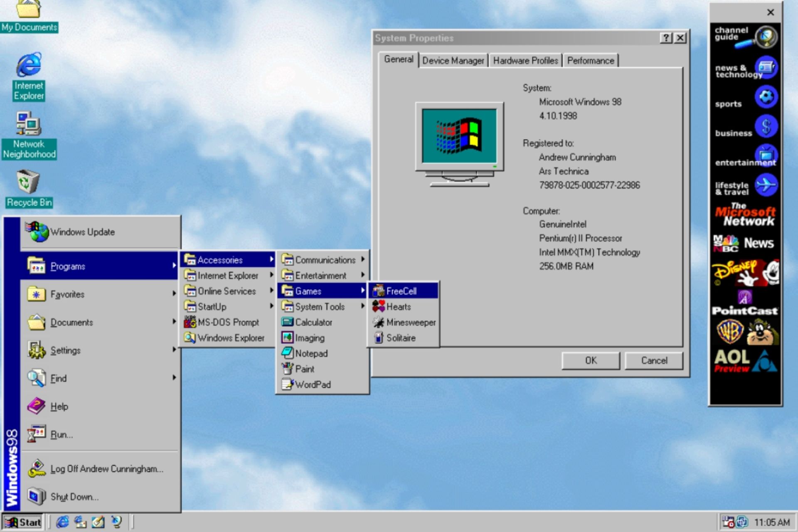798x532 pixels.
Task: Open Run... from Start menu
Action: click(100, 435)
